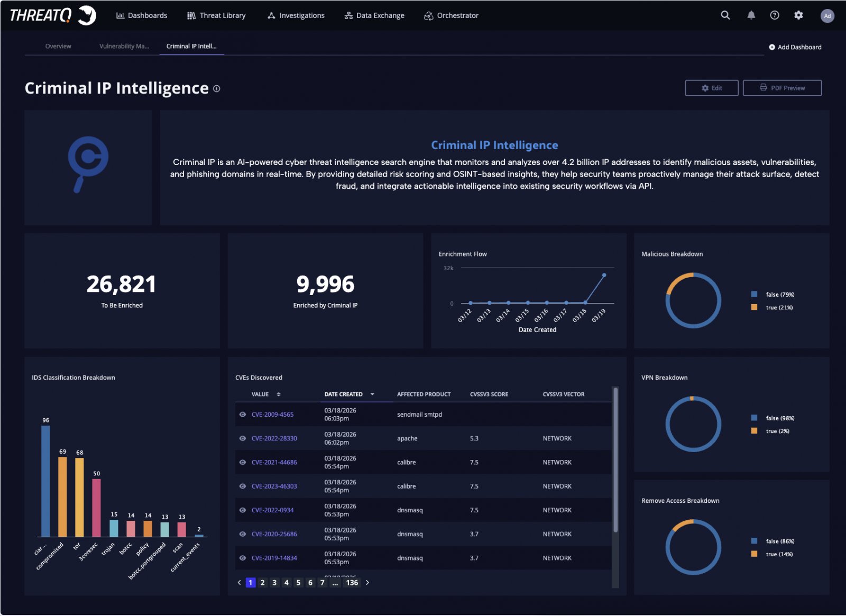Select the Criminal IP Intell... tab
Screen dimensions: 846x616
pyautogui.click(x=191, y=47)
